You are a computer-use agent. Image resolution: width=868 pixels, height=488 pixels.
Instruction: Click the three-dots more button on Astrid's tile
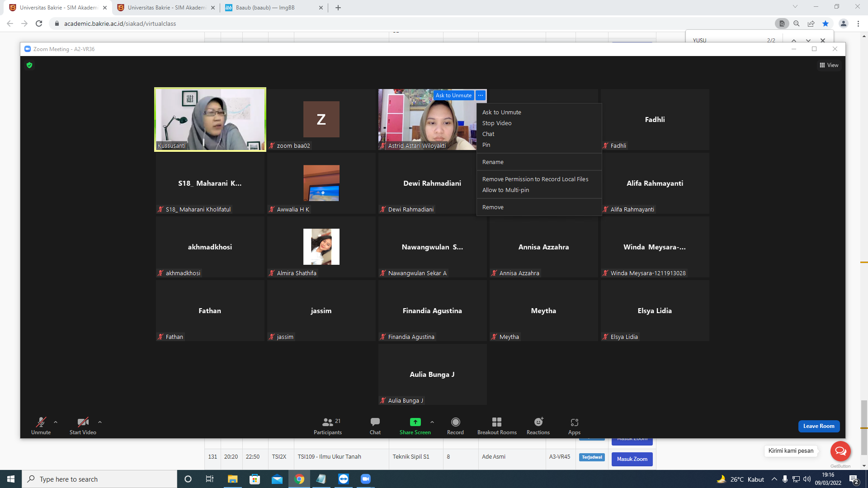click(x=481, y=95)
